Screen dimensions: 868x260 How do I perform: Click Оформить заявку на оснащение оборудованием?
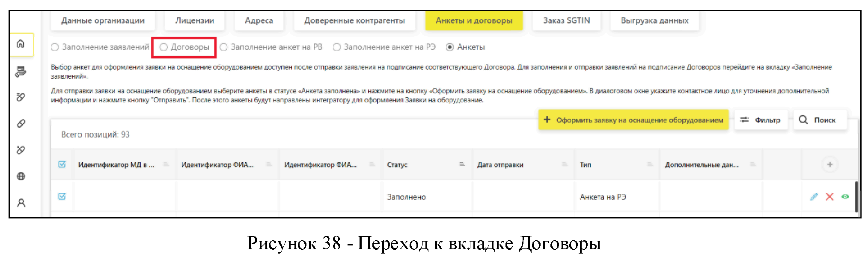633,120
